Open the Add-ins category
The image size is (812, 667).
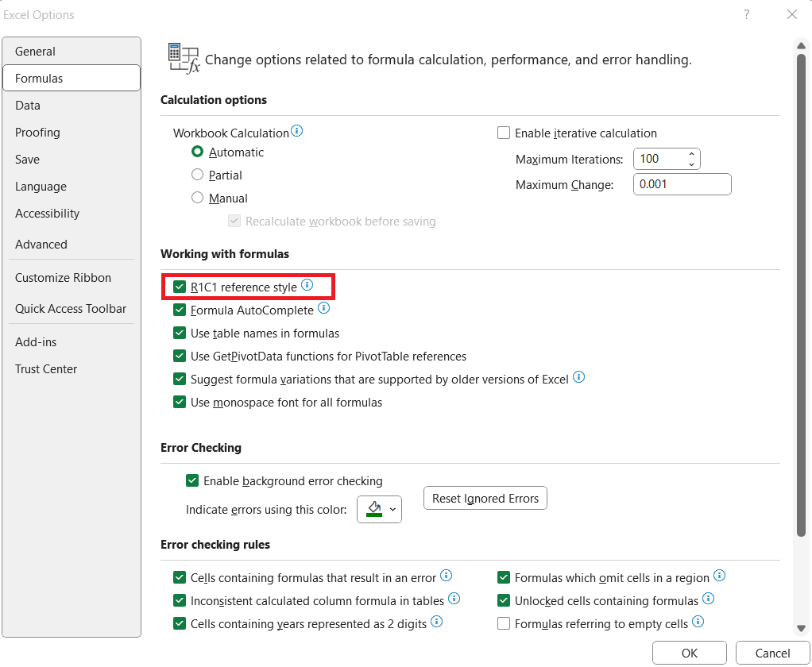pyautogui.click(x=72, y=342)
